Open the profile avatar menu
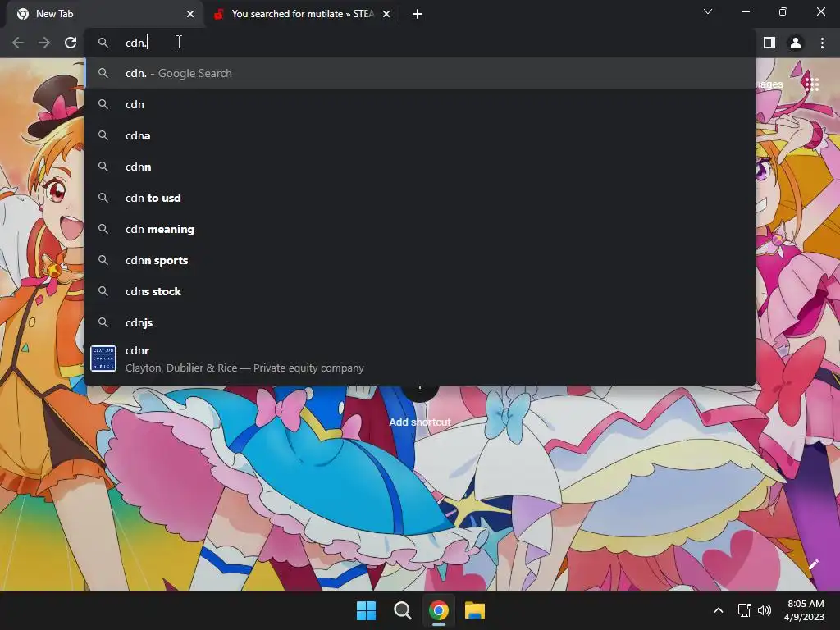 pos(796,43)
